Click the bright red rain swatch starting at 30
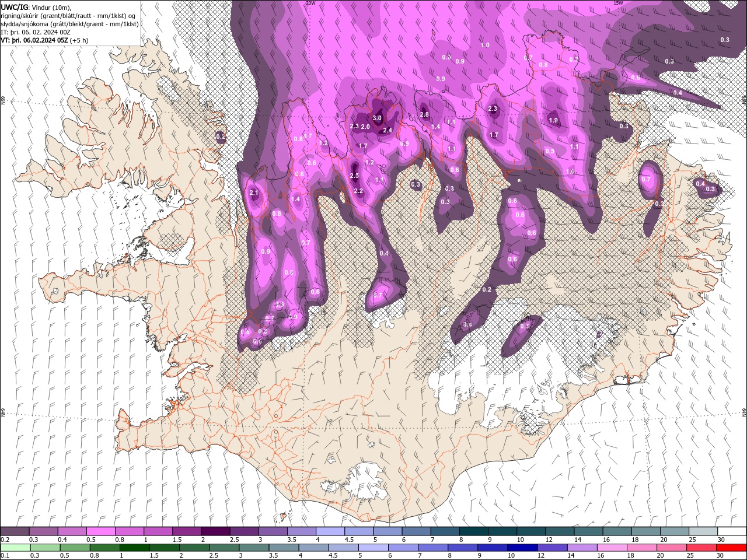 (731, 548)
